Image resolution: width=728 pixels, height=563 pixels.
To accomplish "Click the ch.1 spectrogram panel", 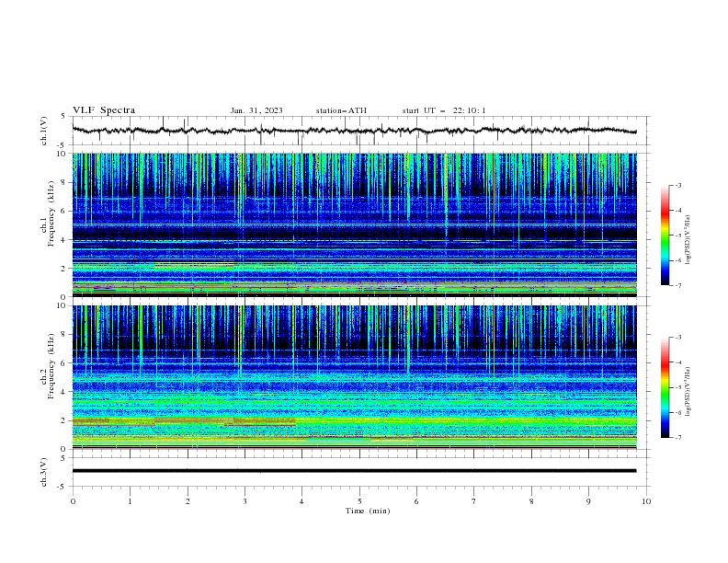I will click(x=354, y=224).
